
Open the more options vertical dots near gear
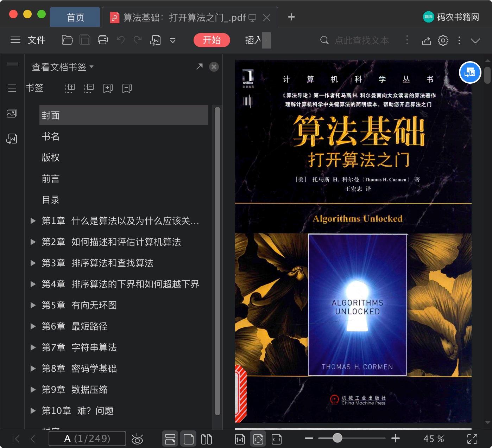click(x=459, y=40)
